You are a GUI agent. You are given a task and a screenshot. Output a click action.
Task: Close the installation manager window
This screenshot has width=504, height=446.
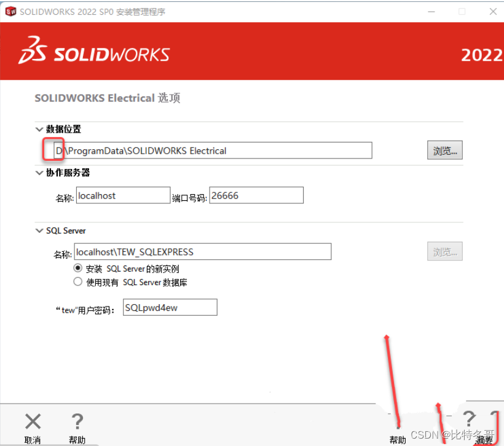493,12
